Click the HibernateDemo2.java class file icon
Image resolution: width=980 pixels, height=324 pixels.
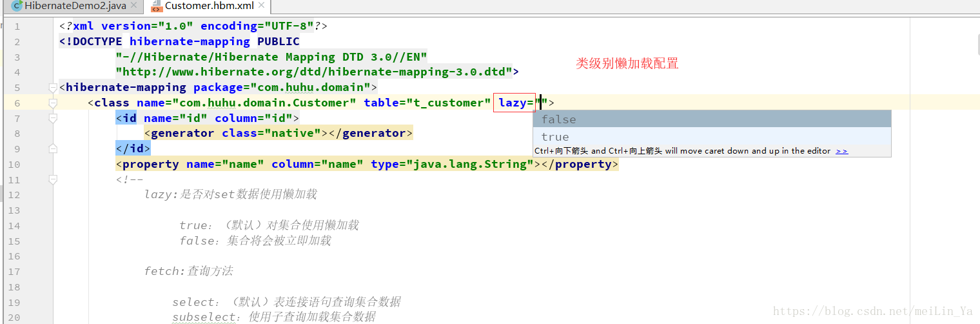coord(17,6)
